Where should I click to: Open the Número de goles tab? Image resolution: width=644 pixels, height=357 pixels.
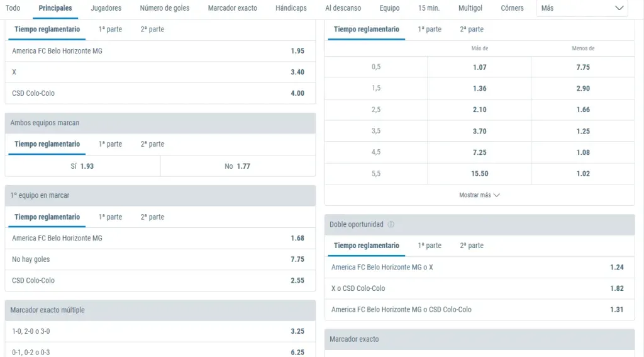pos(164,8)
